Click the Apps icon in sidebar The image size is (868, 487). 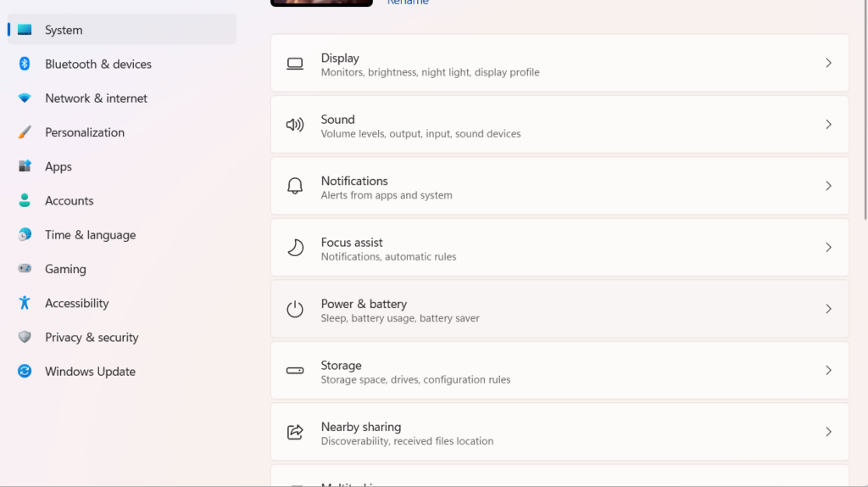point(25,166)
